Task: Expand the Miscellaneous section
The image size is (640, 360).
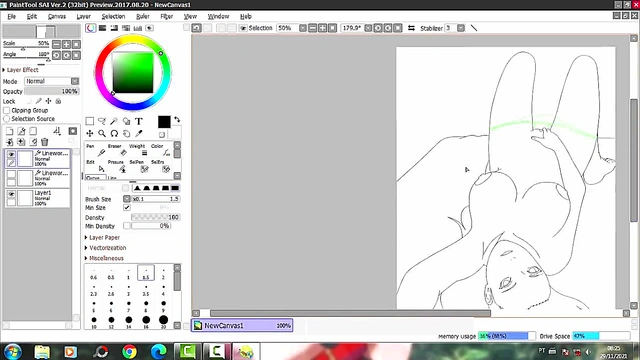Action: coord(104,258)
